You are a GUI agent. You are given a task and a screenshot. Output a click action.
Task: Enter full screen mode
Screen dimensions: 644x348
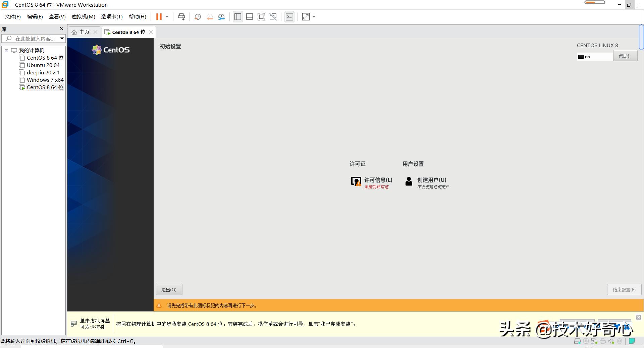click(x=261, y=17)
